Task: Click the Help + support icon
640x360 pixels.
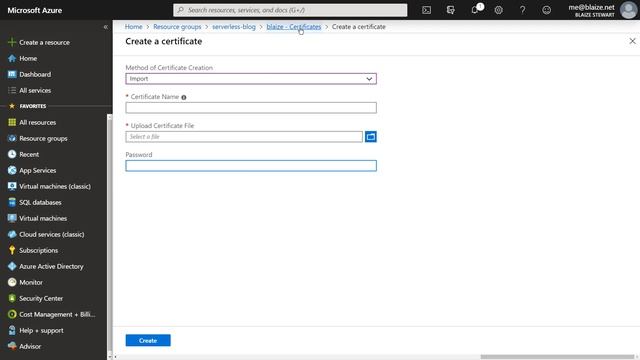Action: pyautogui.click(x=12, y=330)
